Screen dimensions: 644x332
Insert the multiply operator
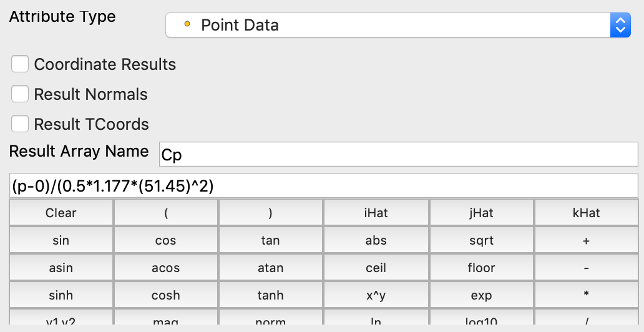[x=585, y=295]
